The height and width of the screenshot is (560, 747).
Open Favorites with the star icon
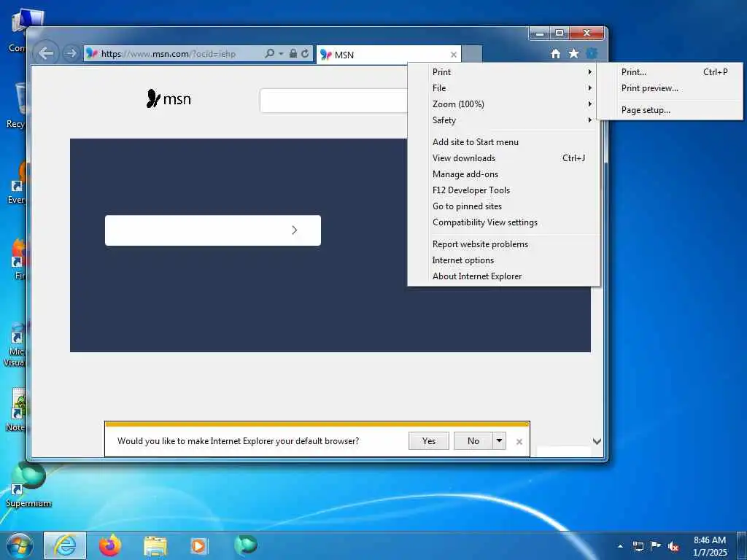(573, 53)
